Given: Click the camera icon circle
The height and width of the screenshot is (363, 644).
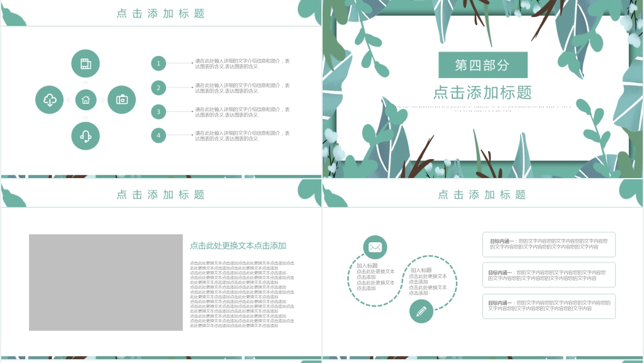Looking at the screenshot, I should [121, 99].
